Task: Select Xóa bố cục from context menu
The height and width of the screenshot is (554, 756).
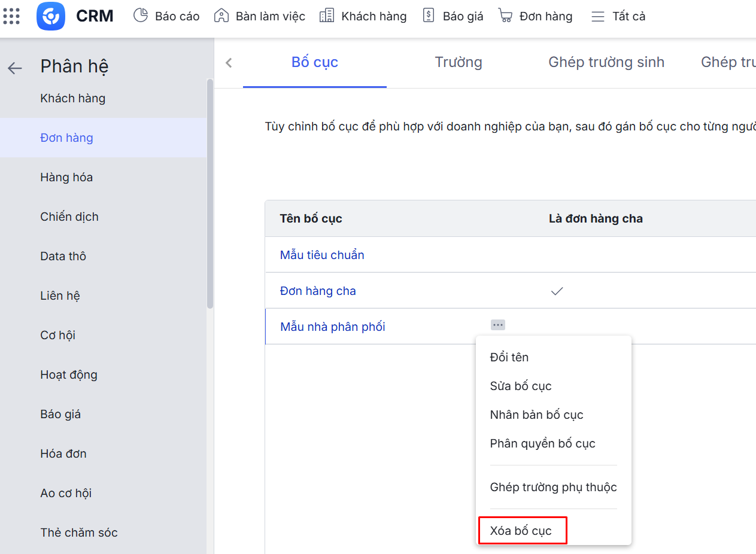Action: pyautogui.click(x=521, y=531)
